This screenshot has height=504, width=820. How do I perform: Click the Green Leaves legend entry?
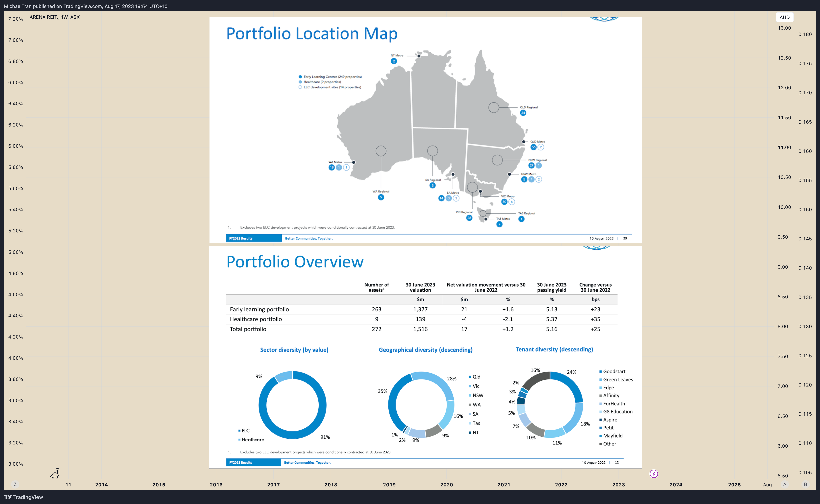616,379
